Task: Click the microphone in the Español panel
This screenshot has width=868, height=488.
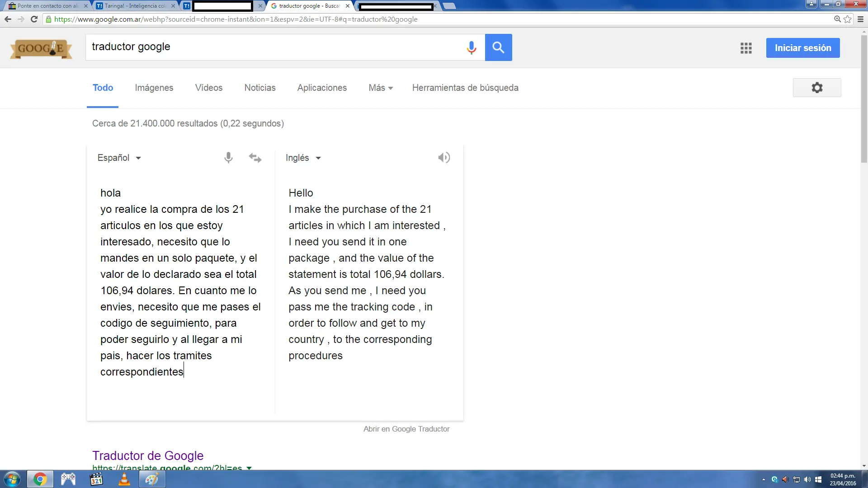Action: [228, 158]
